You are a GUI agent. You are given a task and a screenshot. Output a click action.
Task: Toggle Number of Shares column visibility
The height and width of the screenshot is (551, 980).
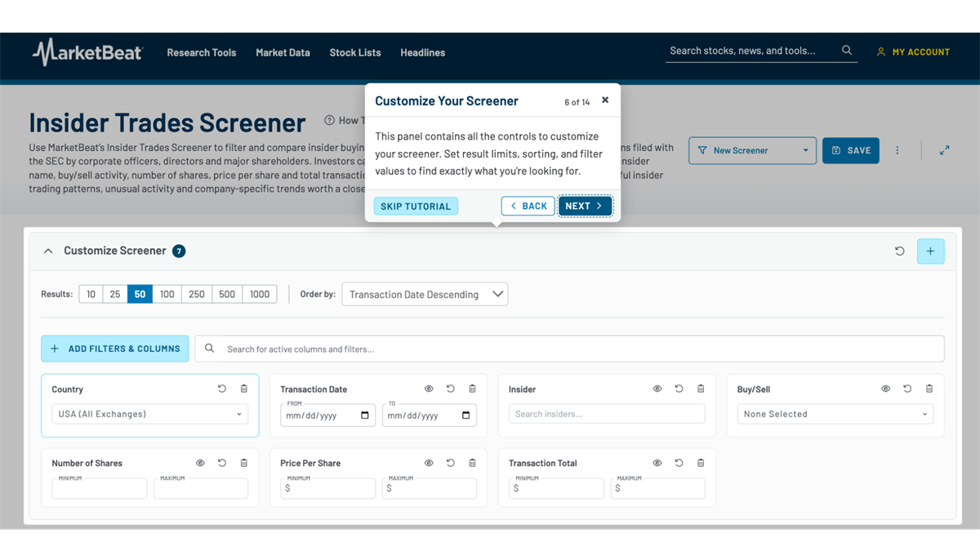[200, 463]
